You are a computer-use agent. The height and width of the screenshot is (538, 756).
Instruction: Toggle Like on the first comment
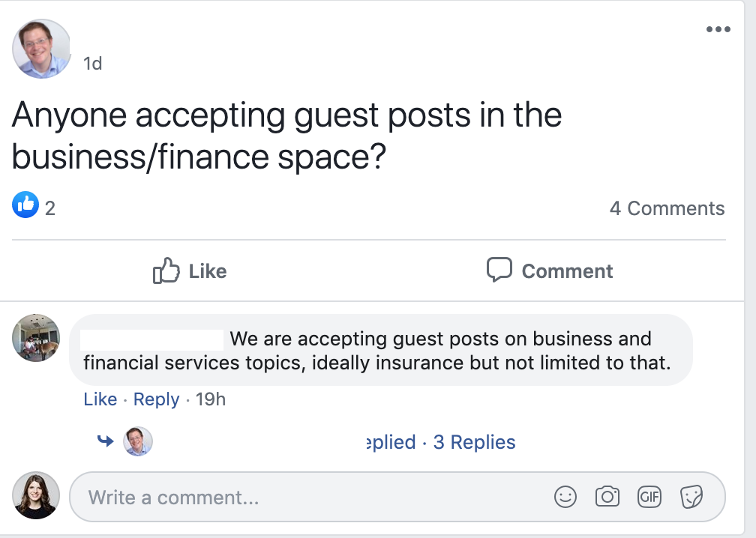[x=100, y=399]
